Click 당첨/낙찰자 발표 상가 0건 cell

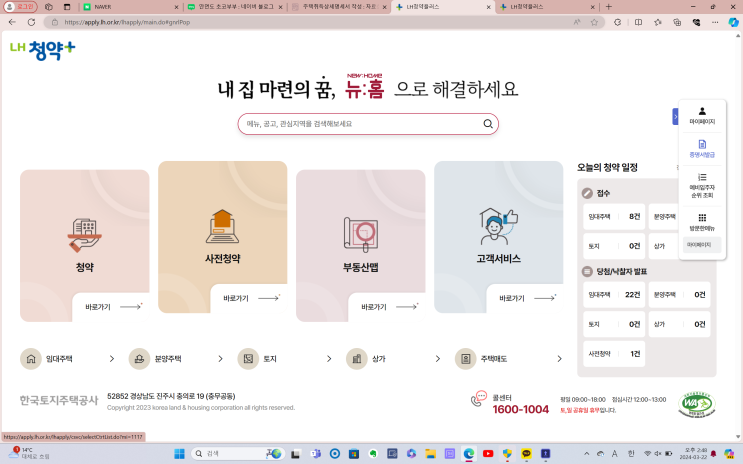pyautogui.click(x=679, y=324)
